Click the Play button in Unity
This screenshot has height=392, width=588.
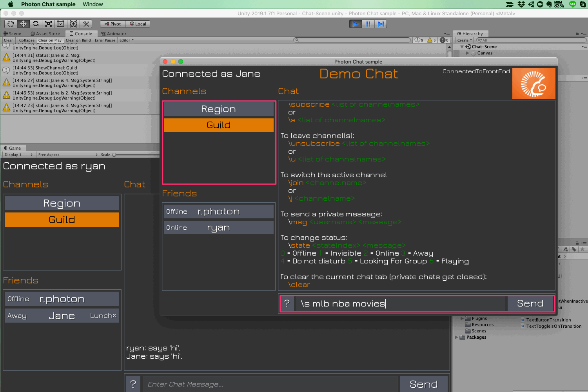[355, 24]
